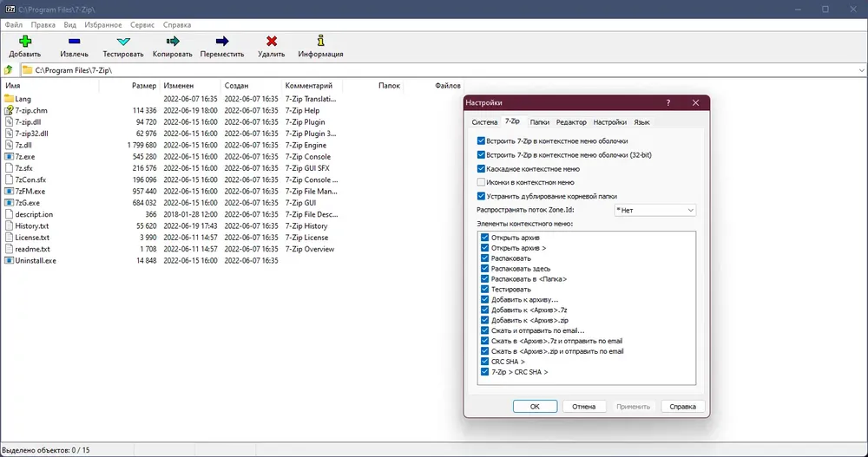Uncheck Каскадное контекстное меню

pos(481,169)
